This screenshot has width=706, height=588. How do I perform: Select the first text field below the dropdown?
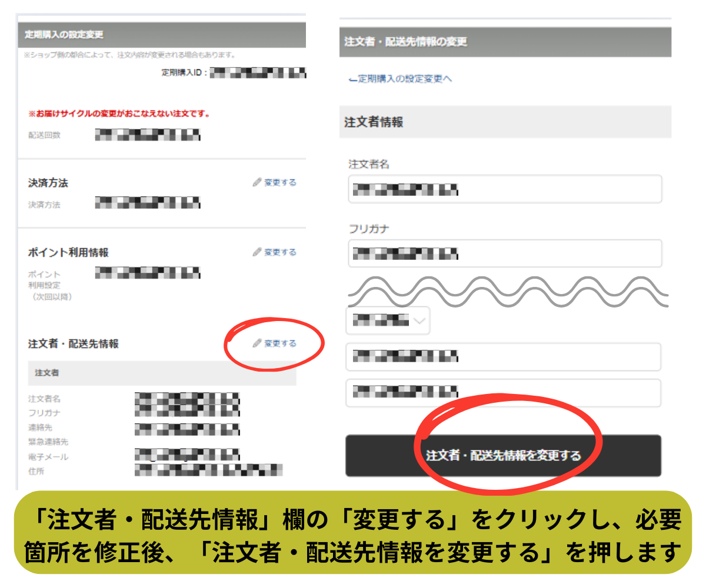pos(503,356)
